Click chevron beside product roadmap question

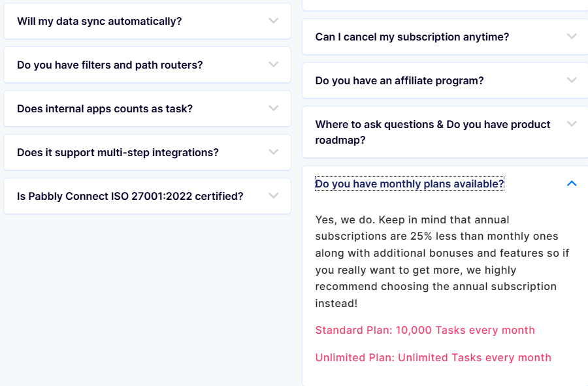[572, 124]
